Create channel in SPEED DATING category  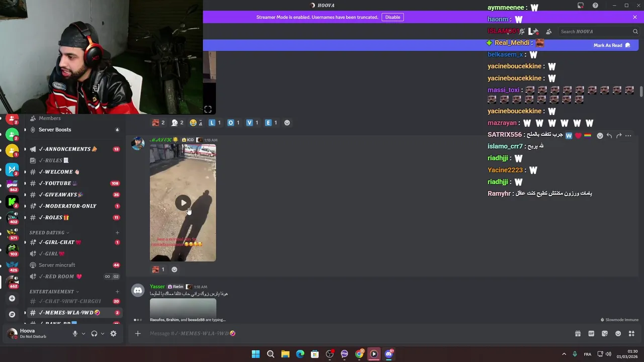[117, 233]
